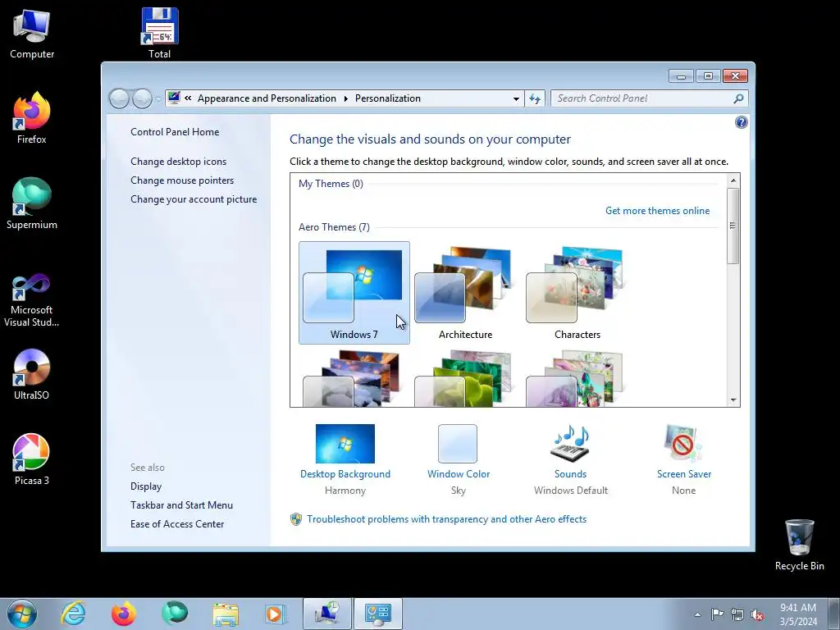Image resolution: width=840 pixels, height=630 pixels.
Task: Click the Action Center flag tray icon
Action: click(717, 614)
